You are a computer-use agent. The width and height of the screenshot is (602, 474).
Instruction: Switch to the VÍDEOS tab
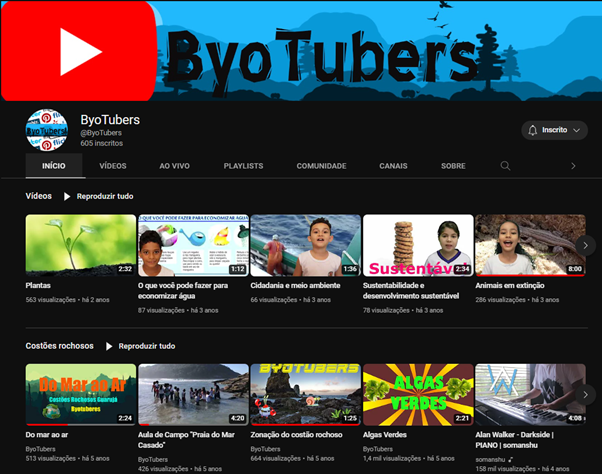coord(113,166)
